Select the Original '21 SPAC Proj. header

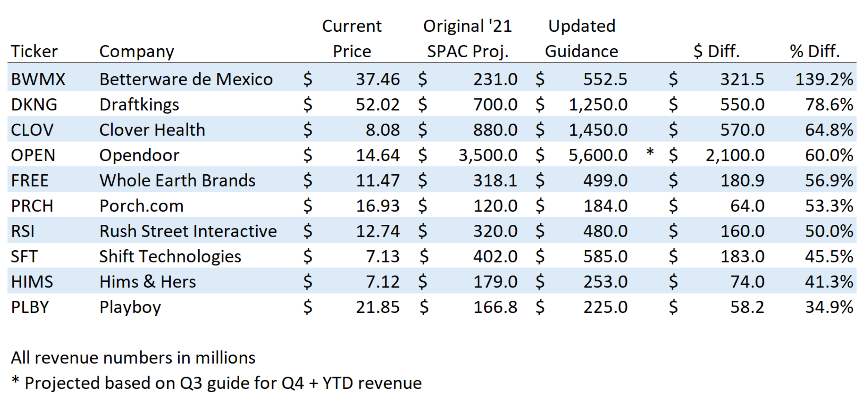coord(467,39)
